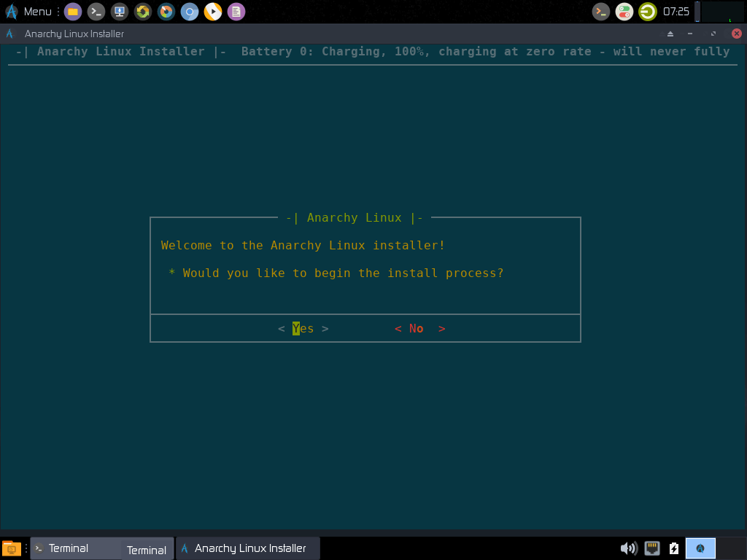Open the network connection tray icon
Viewport: 747px width, 560px height.
[x=652, y=548]
